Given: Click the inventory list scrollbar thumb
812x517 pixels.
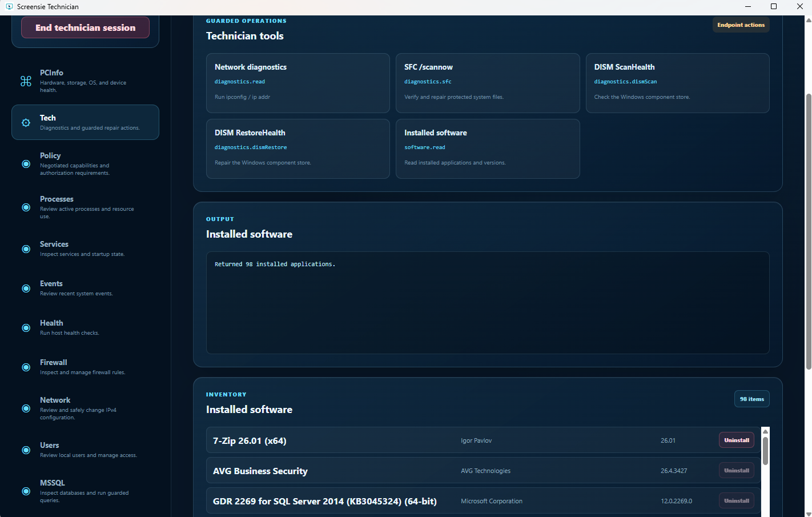Looking at the screenshot, I should [x=765, y=451].
